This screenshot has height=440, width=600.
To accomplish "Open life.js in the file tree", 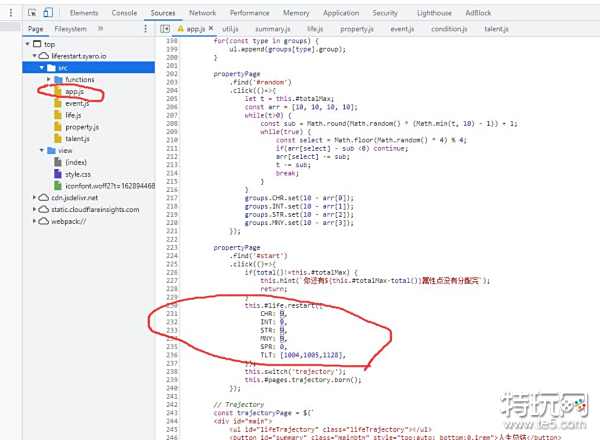I will (x=73, y=115).
